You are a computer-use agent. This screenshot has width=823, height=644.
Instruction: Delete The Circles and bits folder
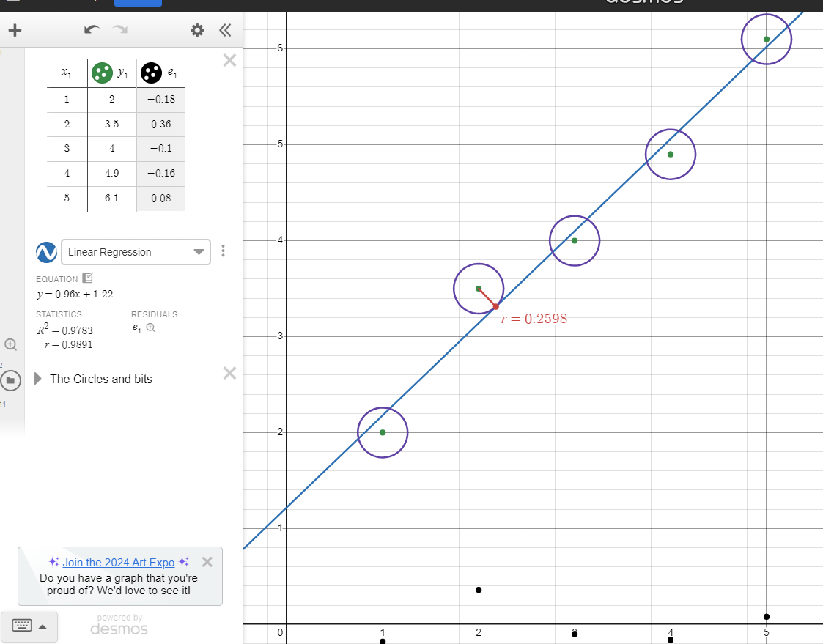229,373
